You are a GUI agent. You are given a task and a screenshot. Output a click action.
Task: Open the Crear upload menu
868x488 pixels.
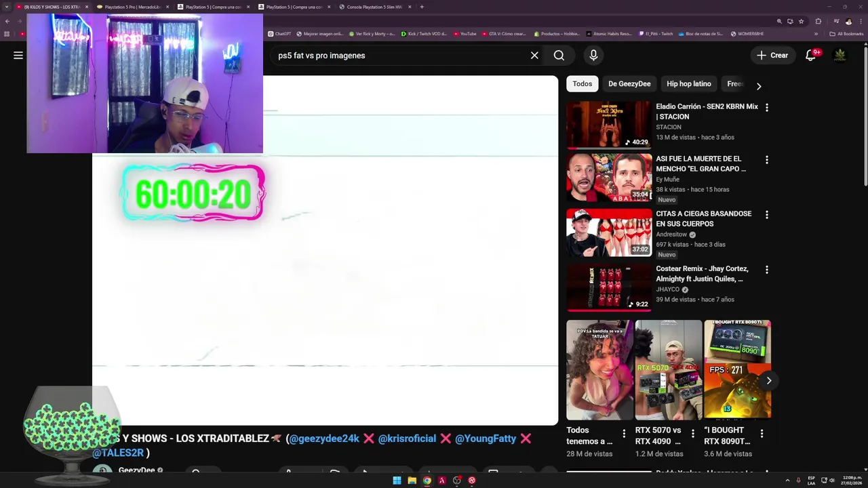coord(772,56)
